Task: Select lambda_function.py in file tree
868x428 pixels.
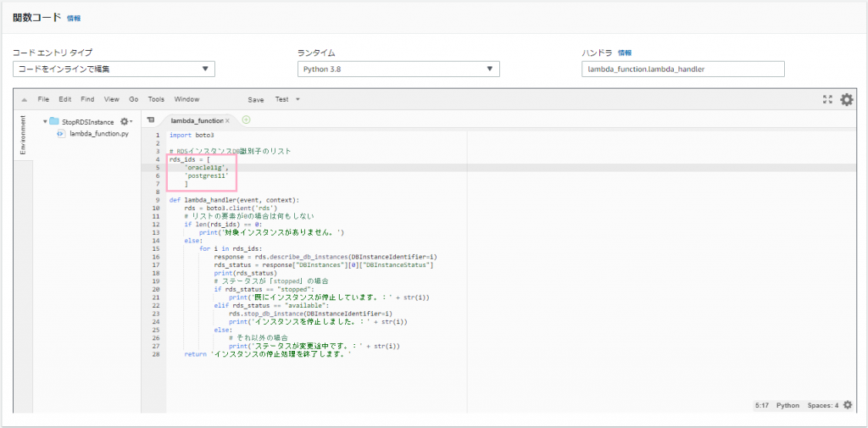Action: click(99, 133)
